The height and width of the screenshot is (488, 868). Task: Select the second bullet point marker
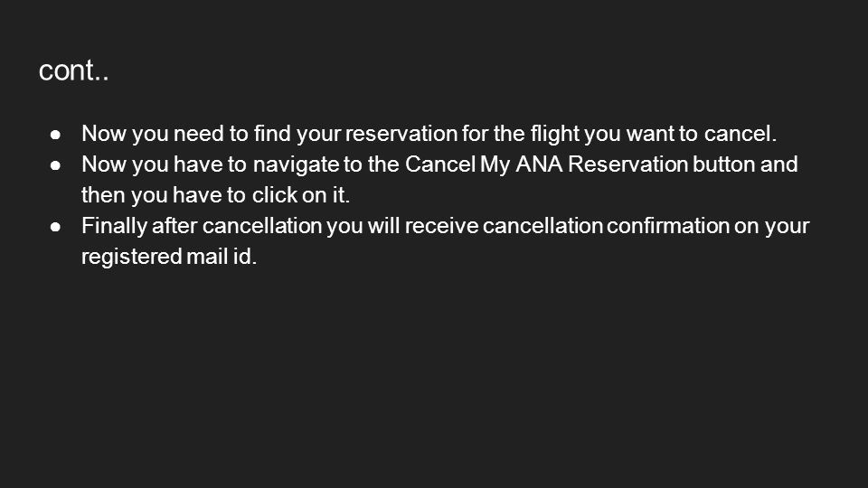(x=55, y=164)
